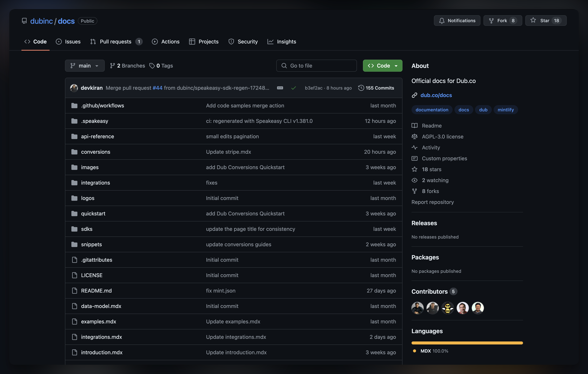Click the link icon next to dub.co/docs
Viewport: 588px width, 374px height.
(414, 95)
